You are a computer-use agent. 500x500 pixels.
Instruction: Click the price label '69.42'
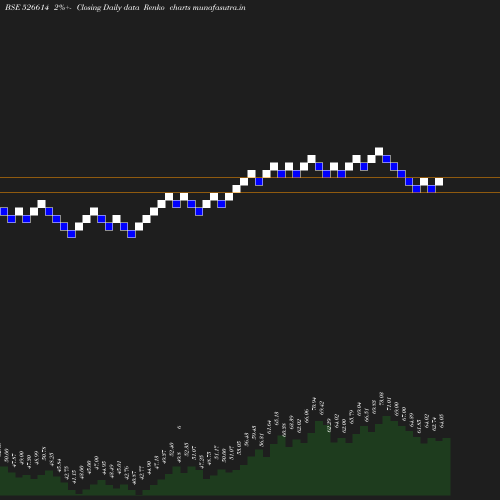322,408
